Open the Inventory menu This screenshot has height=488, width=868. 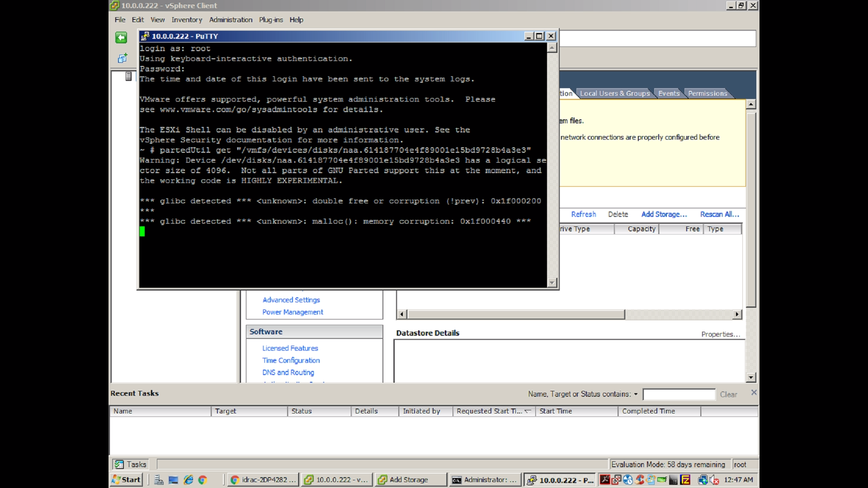(187, 20)
